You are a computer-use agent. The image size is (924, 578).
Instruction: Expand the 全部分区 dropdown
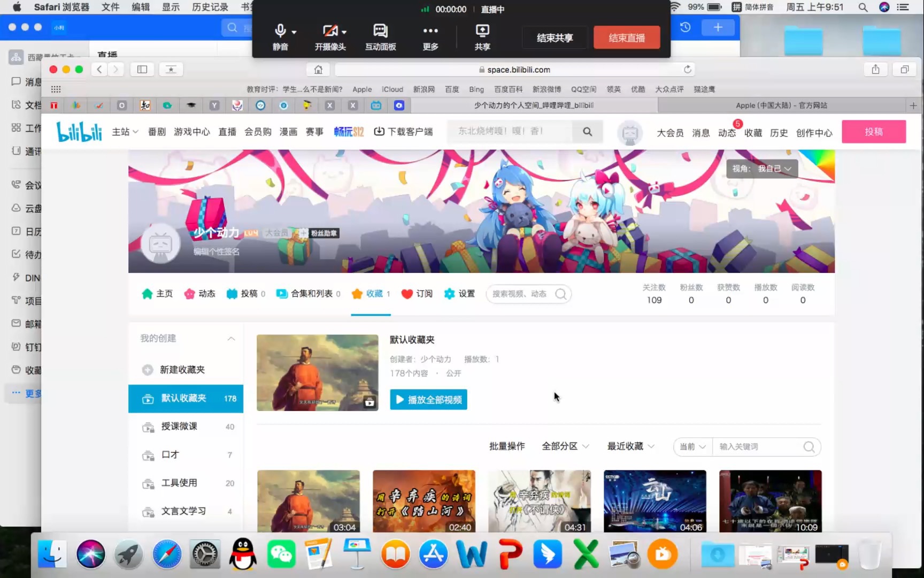(565, 446)
